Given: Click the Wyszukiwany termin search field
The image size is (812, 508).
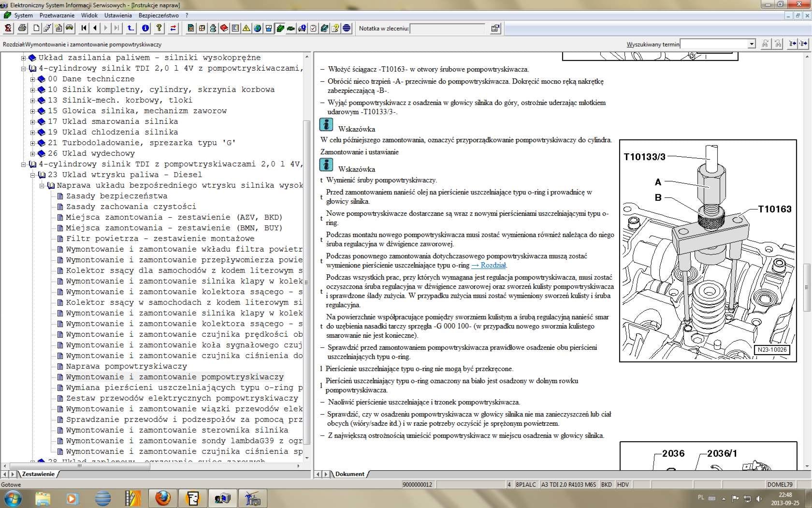Looking at the screenshot, I should coord(714,44).
